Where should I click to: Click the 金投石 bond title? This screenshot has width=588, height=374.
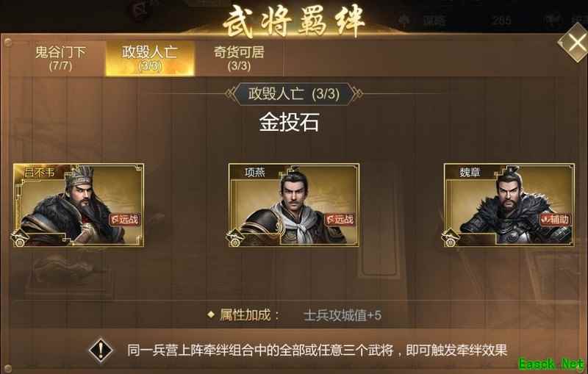289,122
